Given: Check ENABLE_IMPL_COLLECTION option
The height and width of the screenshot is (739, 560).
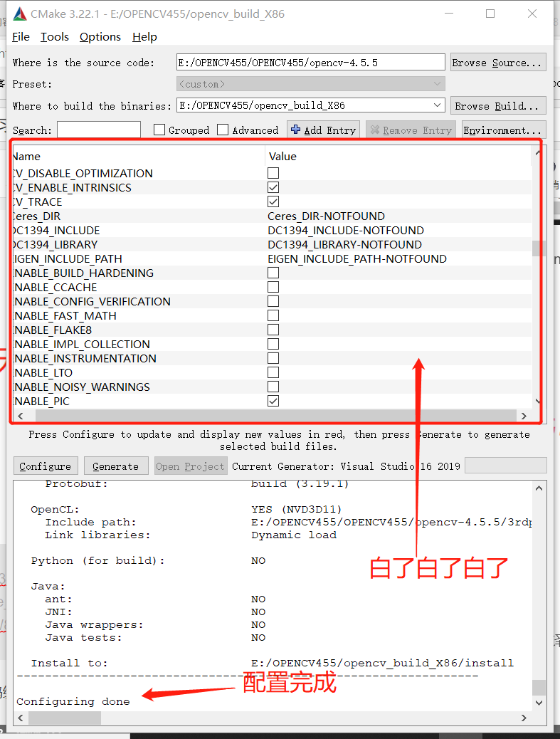Looking at the screenshot, I should (x=273, y=344).
